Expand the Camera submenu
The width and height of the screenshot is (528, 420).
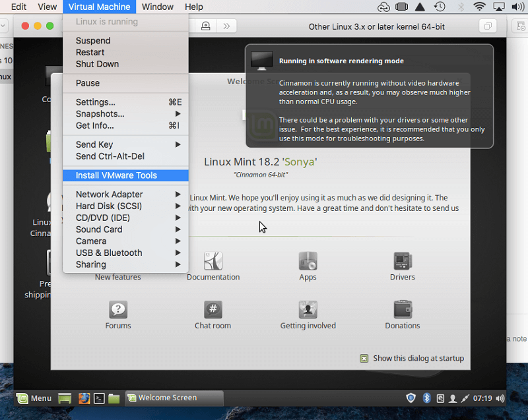point(125,241)
